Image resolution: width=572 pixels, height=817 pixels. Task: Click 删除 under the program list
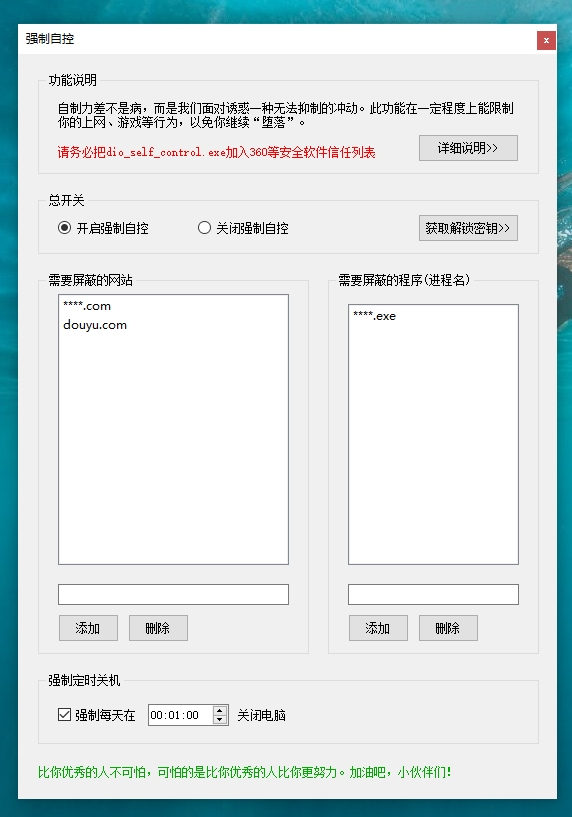click(x=448, y=628)
